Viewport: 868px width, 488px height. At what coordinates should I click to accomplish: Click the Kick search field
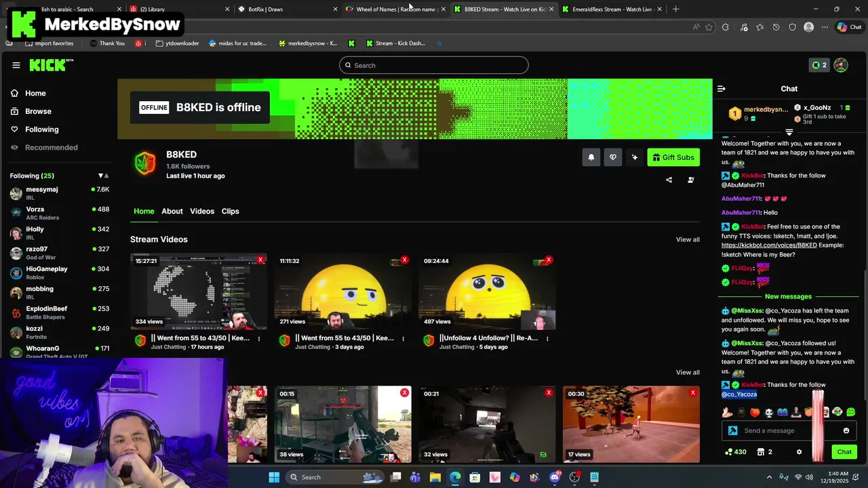tap(434, 65)
